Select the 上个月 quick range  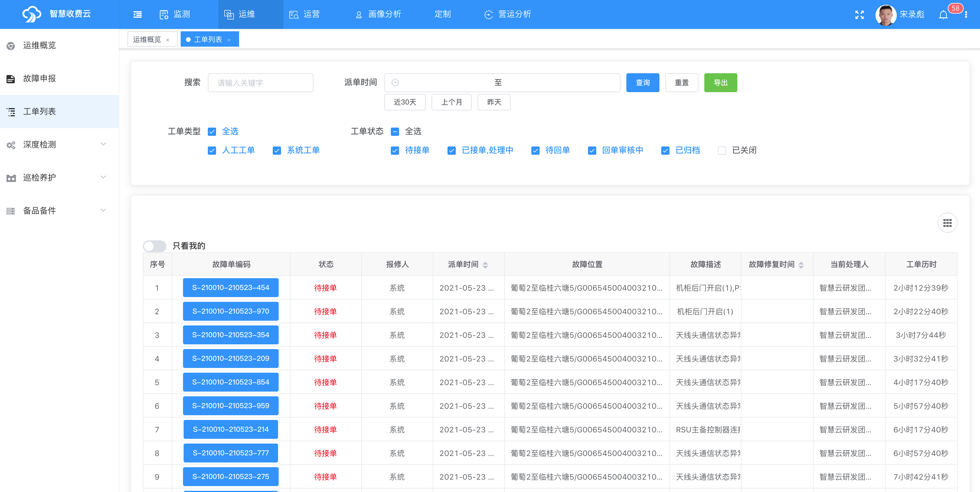[451, 102]
